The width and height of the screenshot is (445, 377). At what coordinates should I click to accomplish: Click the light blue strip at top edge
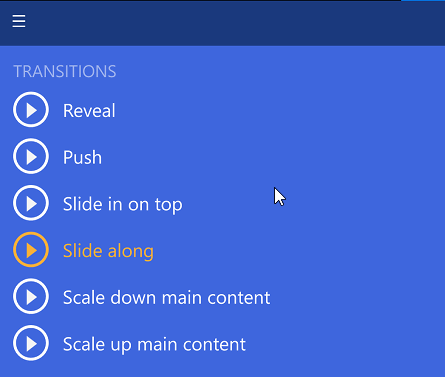[423, 1]
